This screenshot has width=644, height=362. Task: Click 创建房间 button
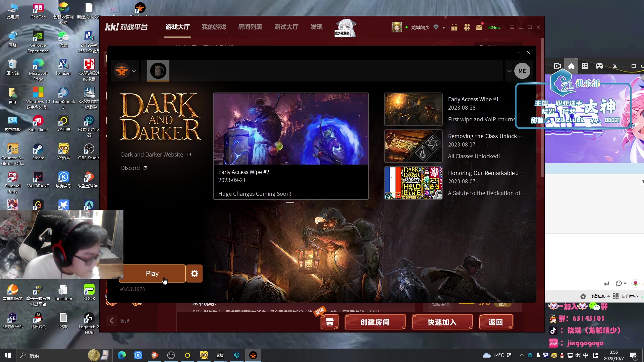[375, 322]
